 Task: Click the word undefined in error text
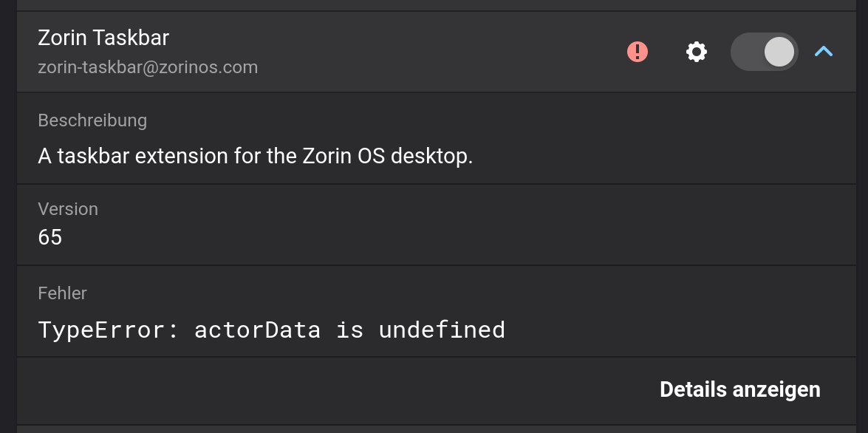(x=442, y=330)
